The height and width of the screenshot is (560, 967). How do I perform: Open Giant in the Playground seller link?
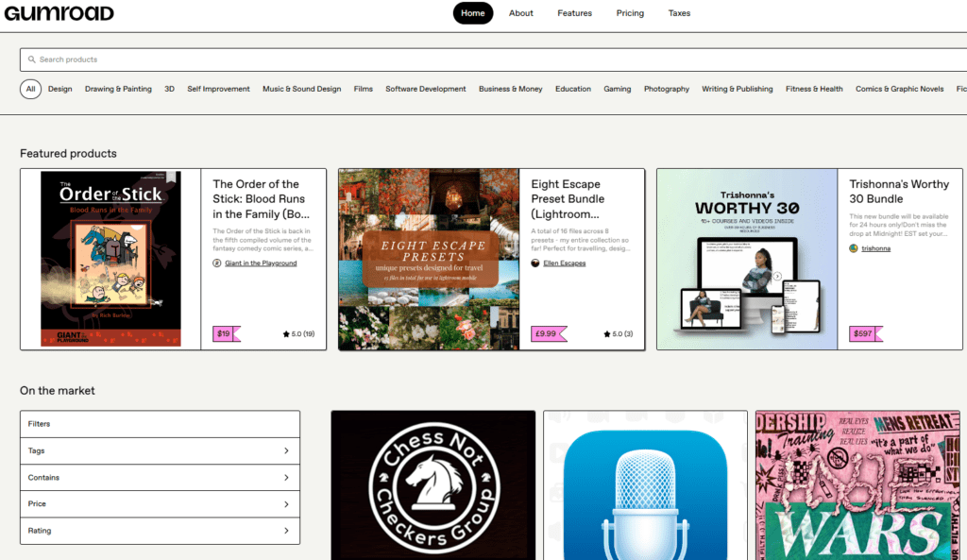click(x=261, y=263)
